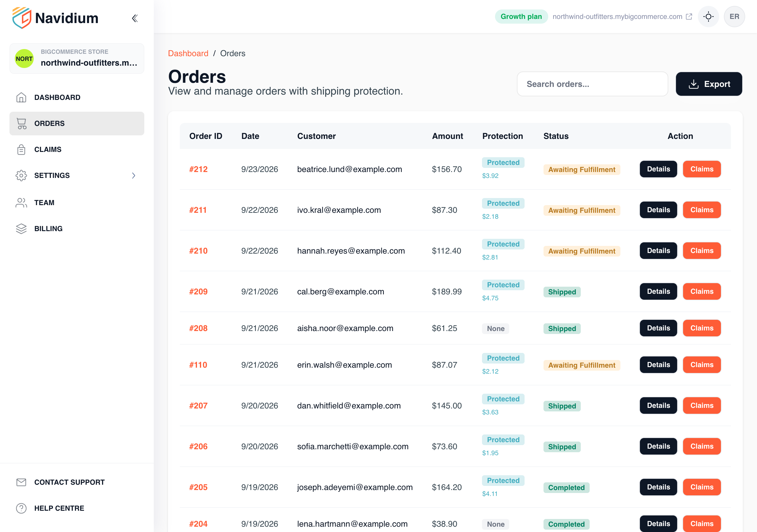Expand the Settings submenu chevron

[134, 176]
